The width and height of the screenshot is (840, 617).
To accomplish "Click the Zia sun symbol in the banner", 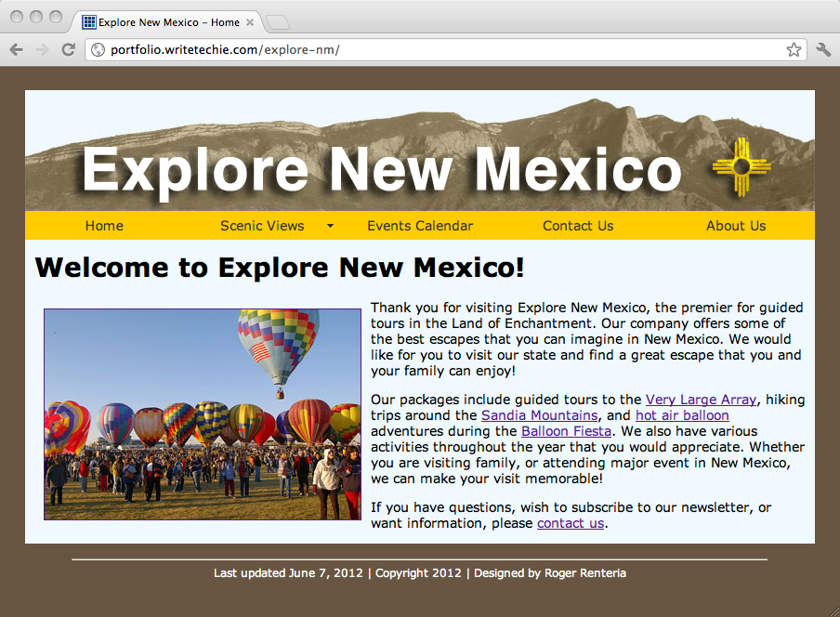I will (741, 167).
